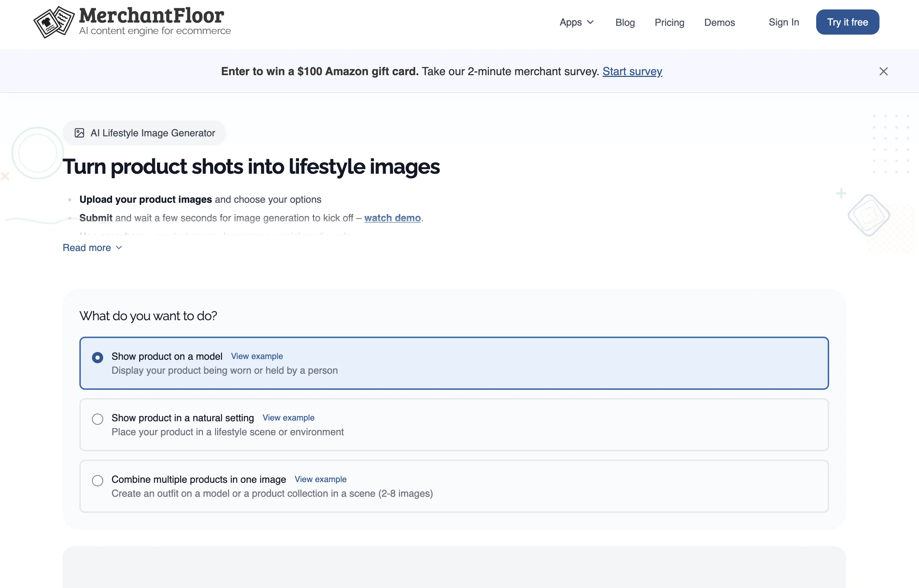The width and height of the screenshot is (919, 588).
Task: Click 'Upload your product images' bullet text
Action: tap(145, 199)
